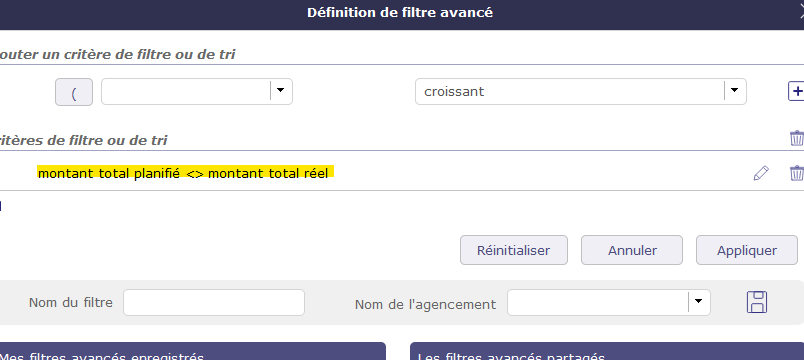
Task: Select the croissant value text box
Action: pyautogui.click(x=570, y=92)
